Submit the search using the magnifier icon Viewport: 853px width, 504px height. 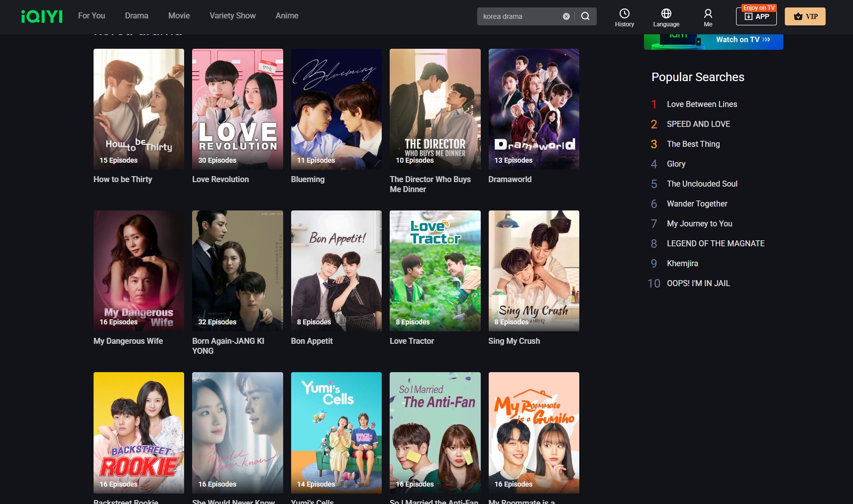585,16
